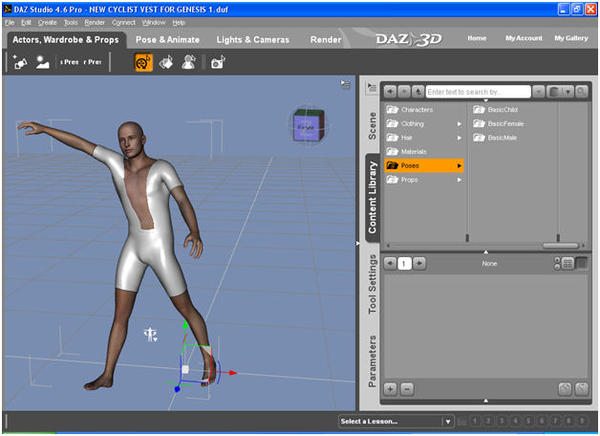Expand the Poses folder arrow
The width and height of the screenshot is (600, 436).
tap(459, 166)
